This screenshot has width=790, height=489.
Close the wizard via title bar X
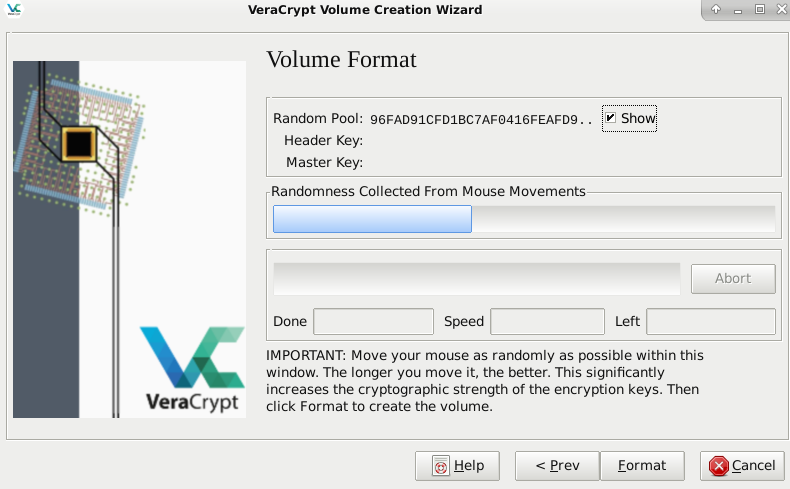tap(781, 9)
